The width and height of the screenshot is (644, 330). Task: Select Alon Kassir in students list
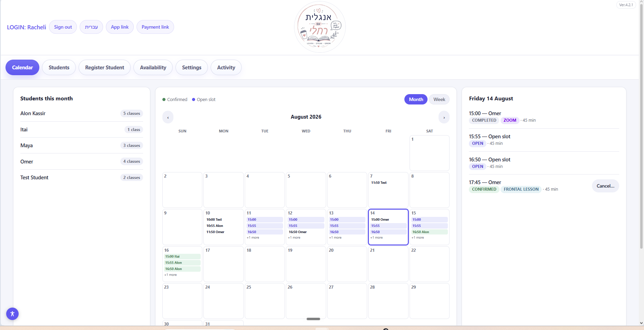click(x=81, y=113)
